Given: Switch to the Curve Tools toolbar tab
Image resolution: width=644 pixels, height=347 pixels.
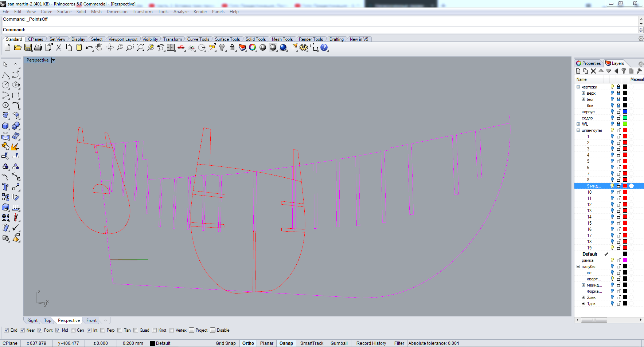Looking at the screenshot, I should coord(198,39).
